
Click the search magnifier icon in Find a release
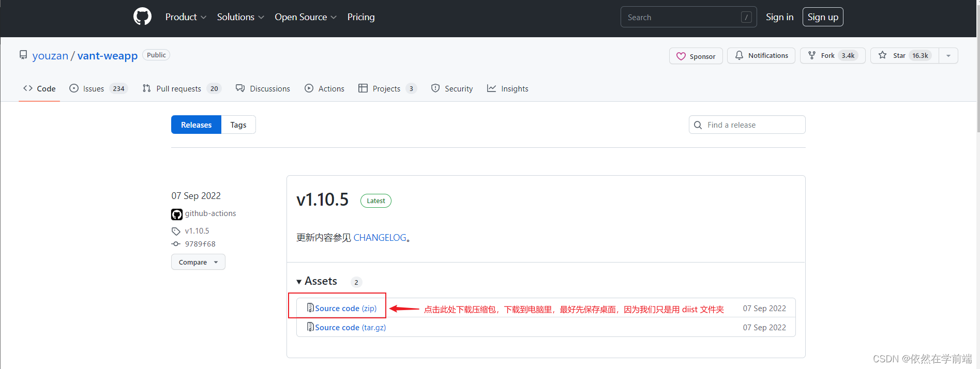[x=698, y=125]
